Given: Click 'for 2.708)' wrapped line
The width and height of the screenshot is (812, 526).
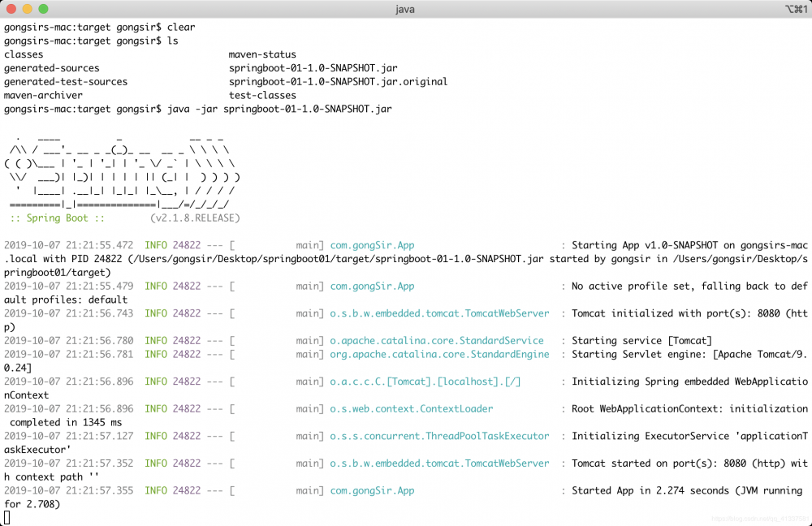Looking at the screenshot, I should pyautogui.click(x=32, y=504).
